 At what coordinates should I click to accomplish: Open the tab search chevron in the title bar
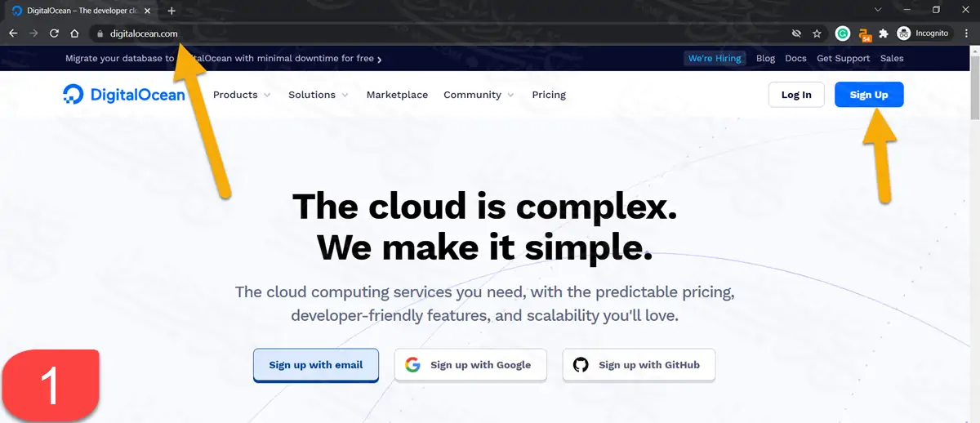click(x=878, y=10)
